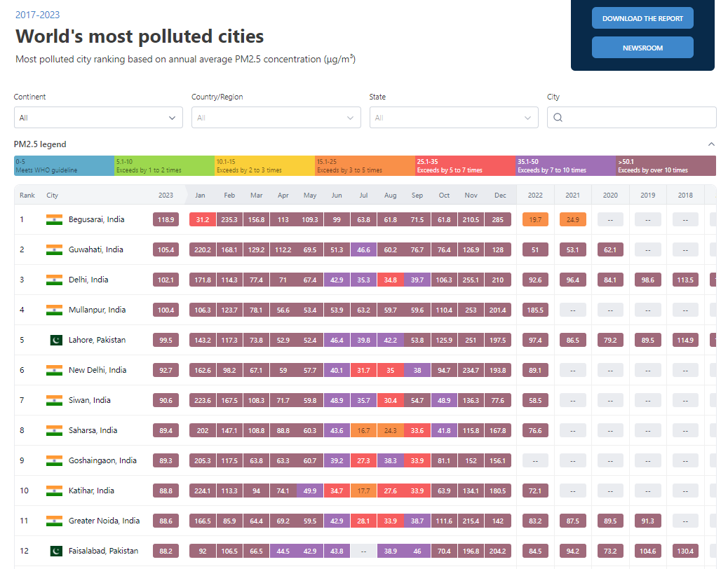This screenshot has height=569, width=728.
Task: Open the Lahore, Pakistan city link
Action: pyautogui.click(x=97, y=340)
